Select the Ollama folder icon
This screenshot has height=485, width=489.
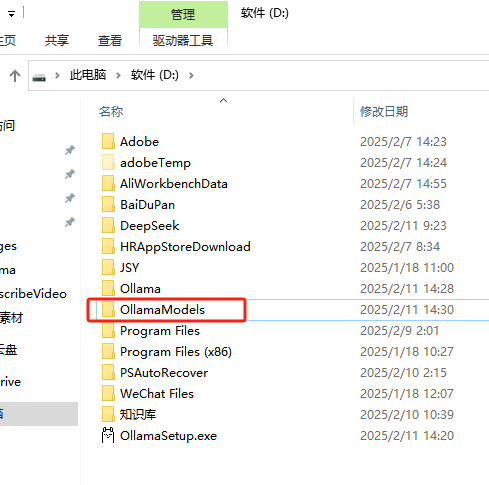coord(108,288)
